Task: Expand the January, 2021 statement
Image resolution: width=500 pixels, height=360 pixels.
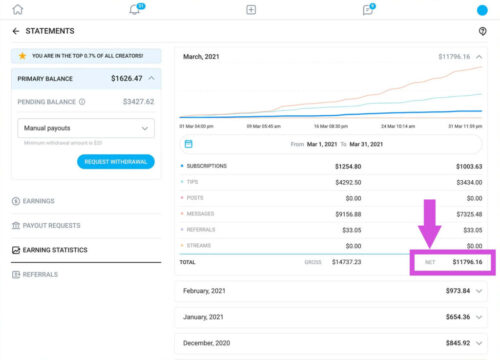Action: (x=479, y=317)
